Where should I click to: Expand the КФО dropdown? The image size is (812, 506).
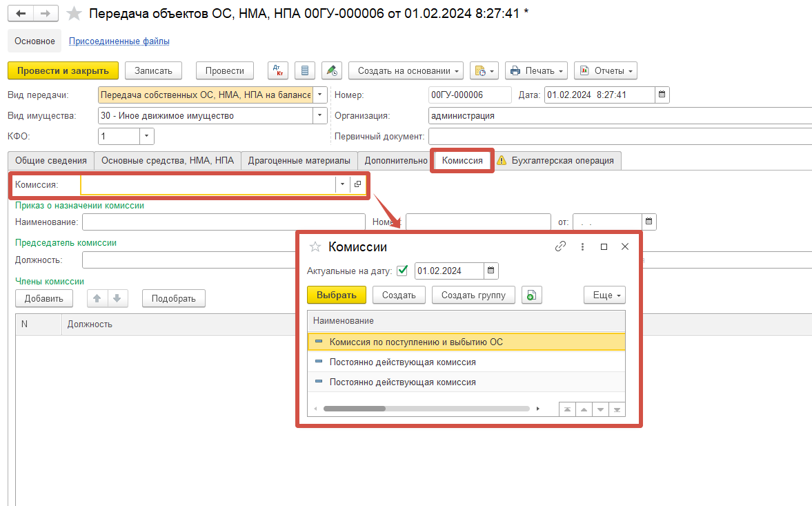tap(146, 136)
